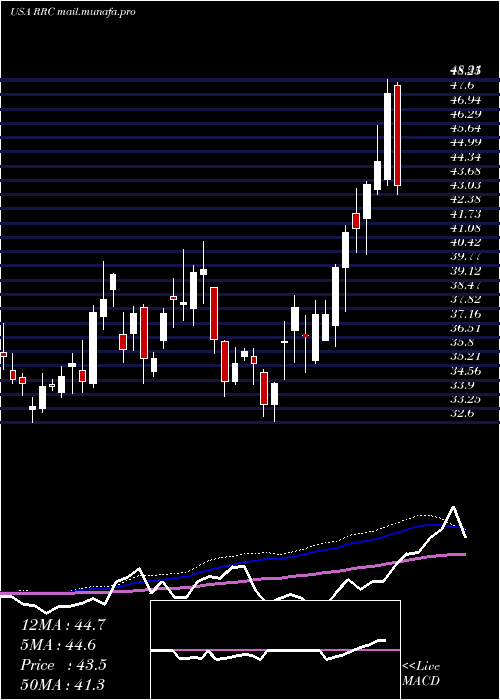Select the 36.51 price axis label
The image size is (500, 700).
click(465, 328)
